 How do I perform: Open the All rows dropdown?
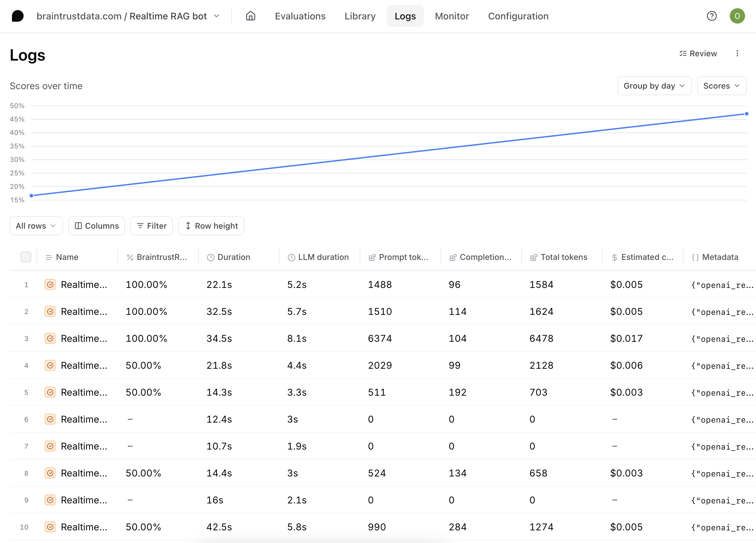[x=36, y=226]
